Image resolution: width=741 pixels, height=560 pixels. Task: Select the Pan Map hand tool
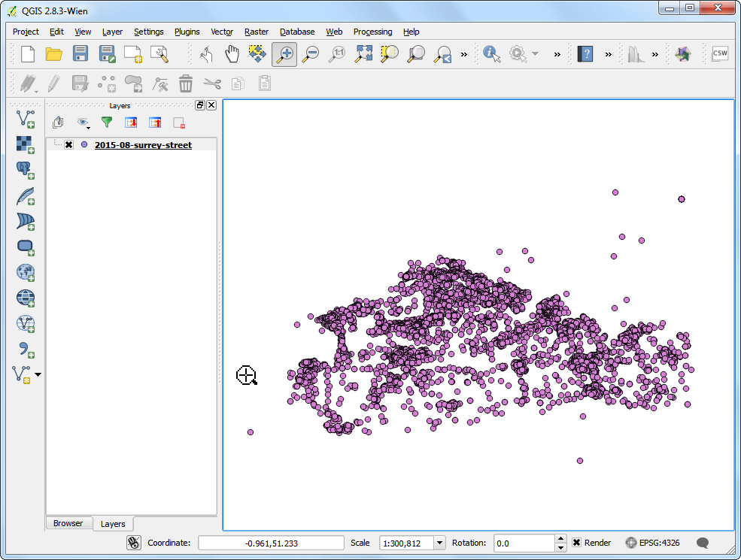(x=232, y=54)
